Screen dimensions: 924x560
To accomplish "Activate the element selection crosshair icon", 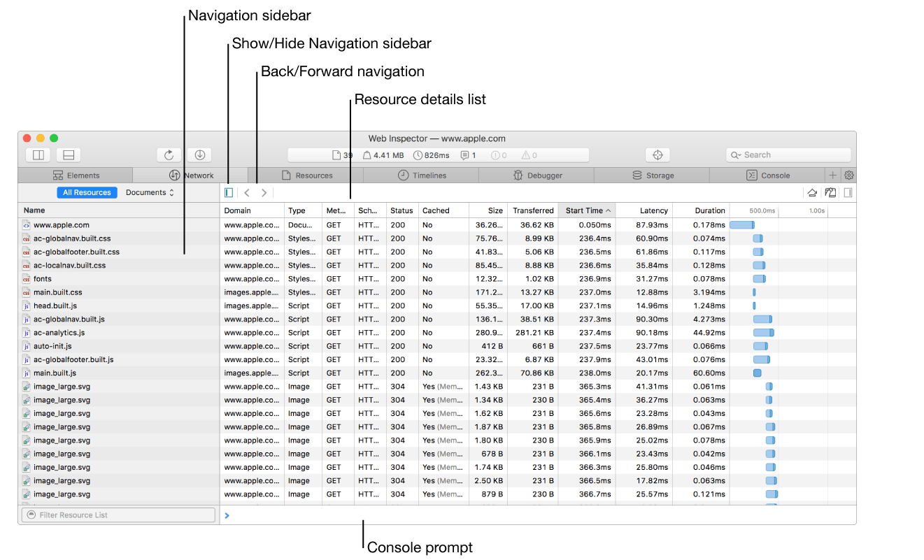I will (658, 155).
